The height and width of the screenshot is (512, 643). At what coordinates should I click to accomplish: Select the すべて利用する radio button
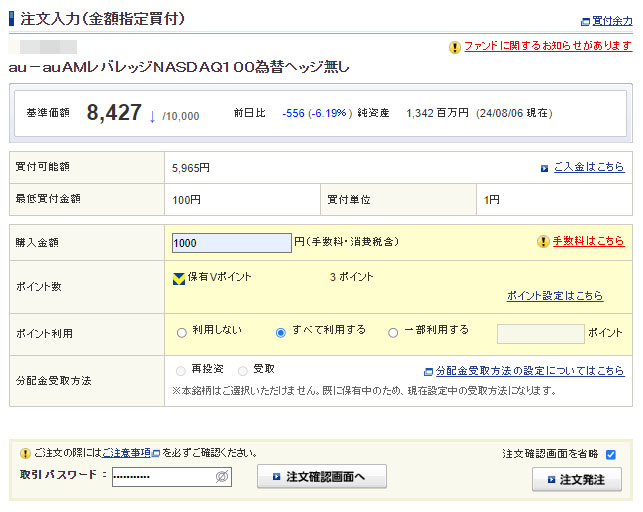[x=281, y=332]
